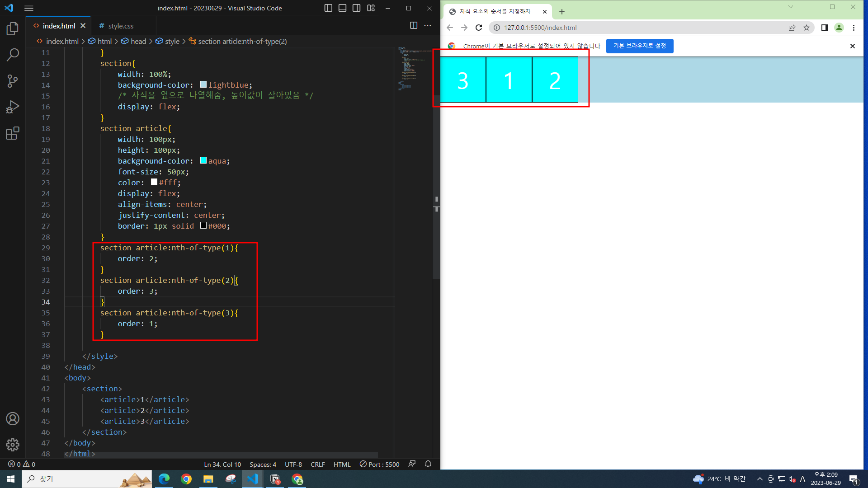Open the editor More Actions menu
The image size is (868, 488).
tap(428, 26)
